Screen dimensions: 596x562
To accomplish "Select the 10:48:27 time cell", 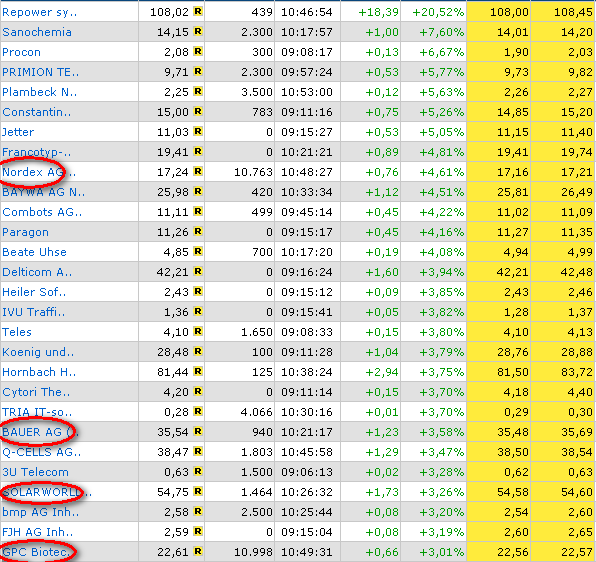I will point(307,172).
